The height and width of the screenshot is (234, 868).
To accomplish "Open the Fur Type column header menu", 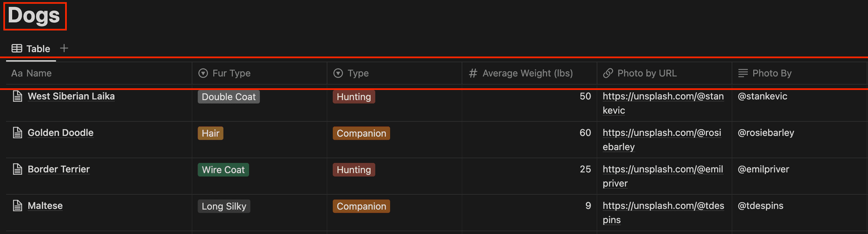I will (x=231, y=73).
